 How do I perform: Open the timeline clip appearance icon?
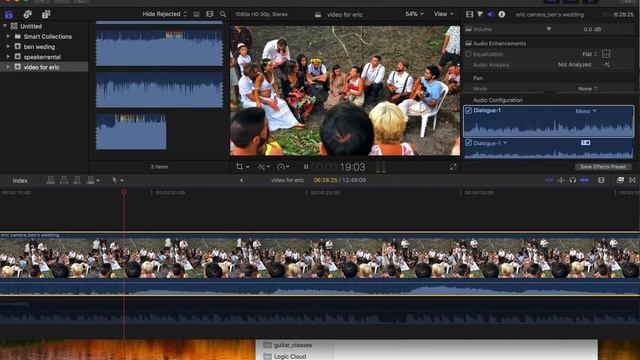601,180
